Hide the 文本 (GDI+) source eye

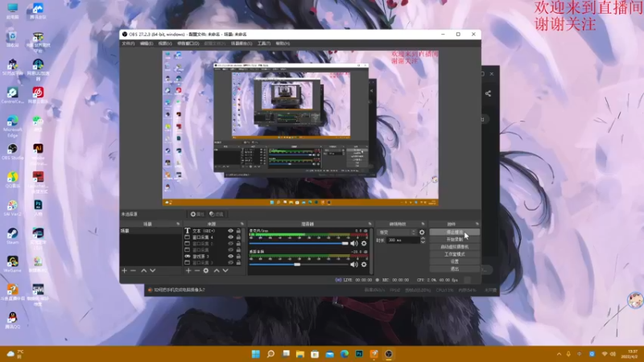point(230,231)
